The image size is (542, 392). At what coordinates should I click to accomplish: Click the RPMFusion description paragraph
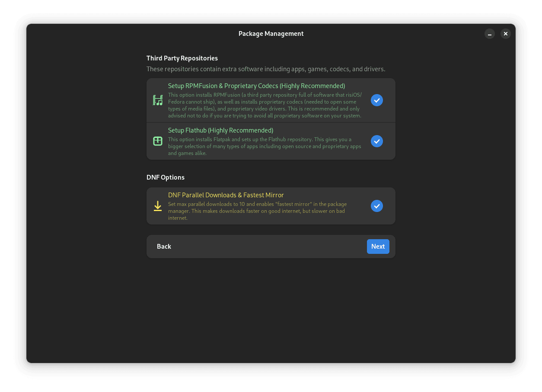click(265, 105)
